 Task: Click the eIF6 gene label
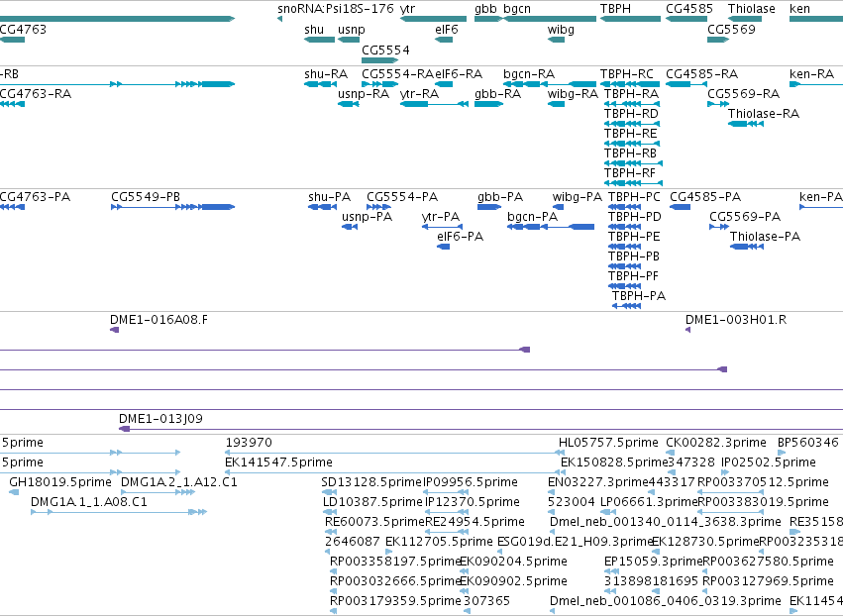click(446, 29)
